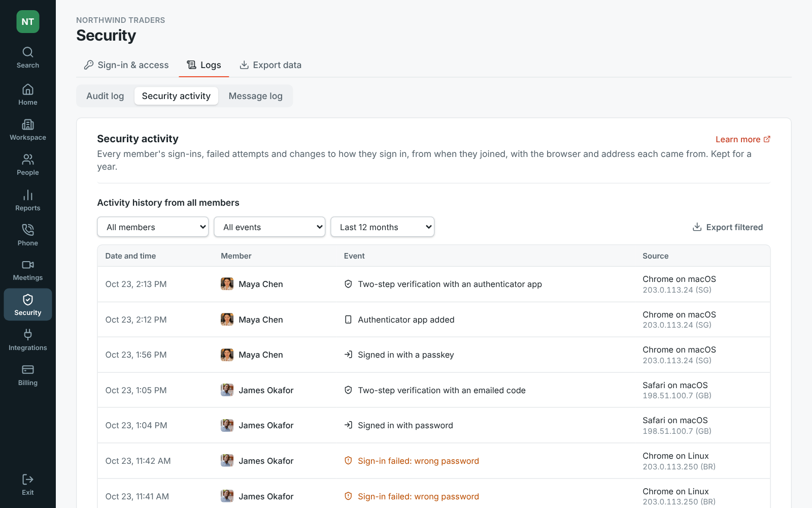Expand the All events filter dropdown
The width and height of the screenshot is (812, 508).
[x=269, y=227]
